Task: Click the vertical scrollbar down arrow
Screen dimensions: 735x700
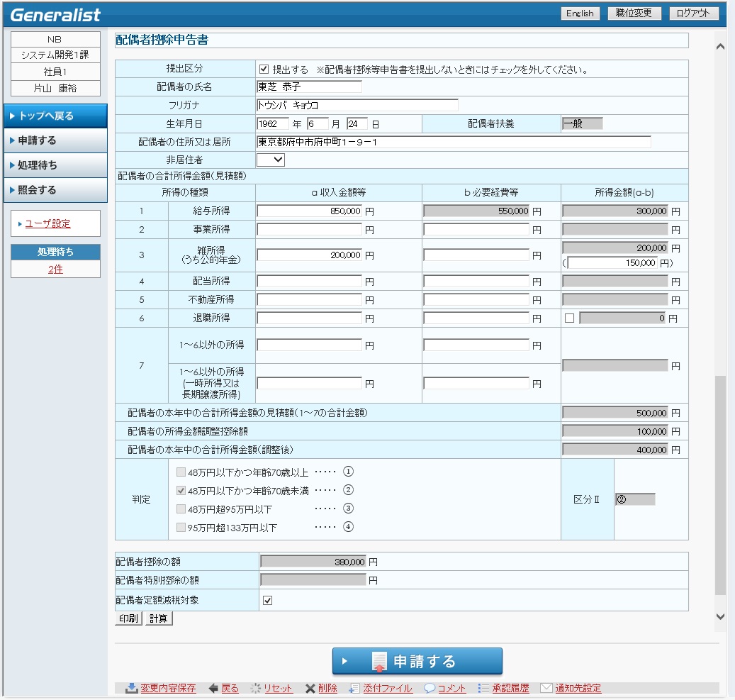Action: click(721, 617)
